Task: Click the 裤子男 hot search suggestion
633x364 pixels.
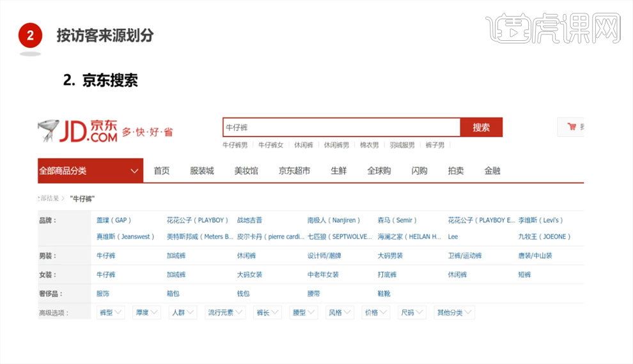Action: pyautogui.click(x=435, y=145)
